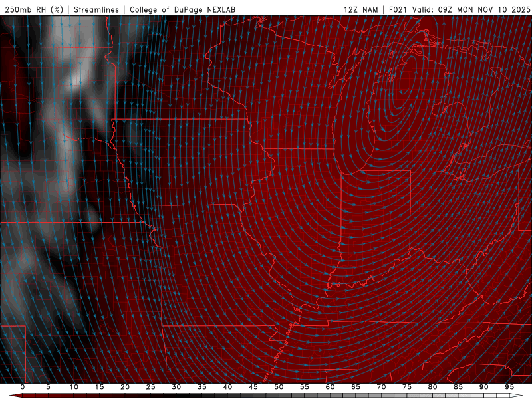
Task: Click the colorbar tick label "90"
Action: coord(483,387)
